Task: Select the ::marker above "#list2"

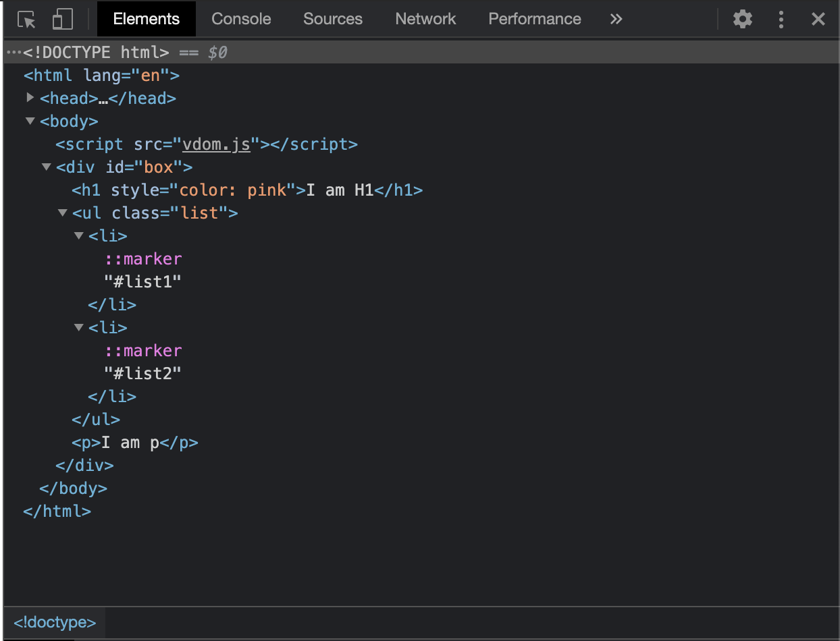Action: click(143, 351)
